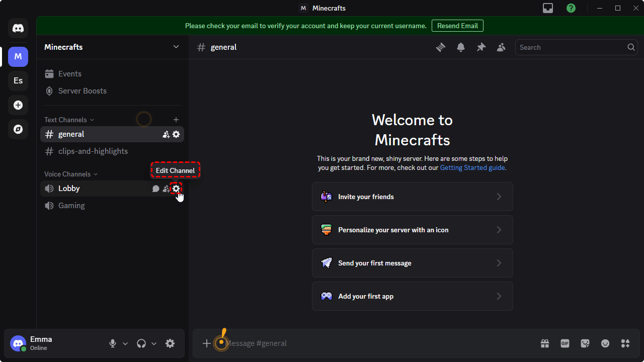Toggle the member list visibility

point(501,47)
